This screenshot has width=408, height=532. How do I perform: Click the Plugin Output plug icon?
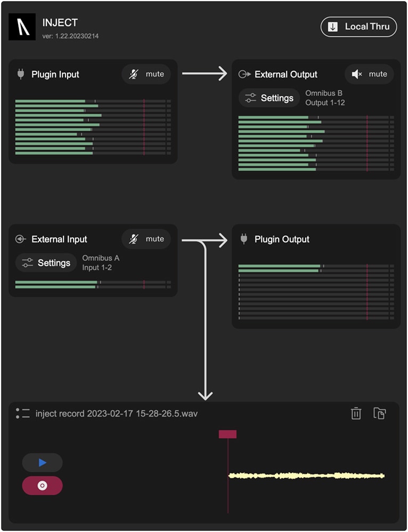(x=244, y=239)
